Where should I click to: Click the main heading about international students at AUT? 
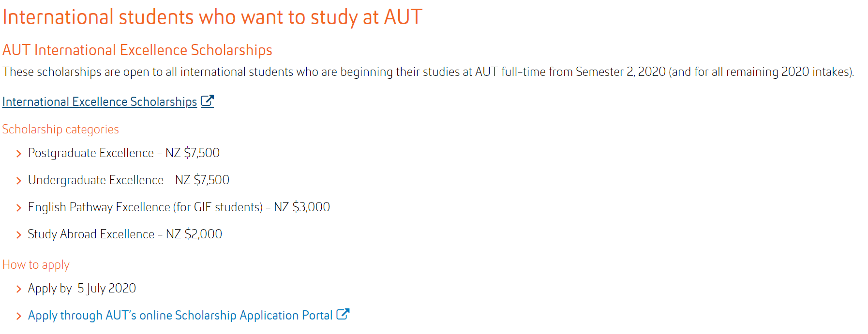click(212, 17)
